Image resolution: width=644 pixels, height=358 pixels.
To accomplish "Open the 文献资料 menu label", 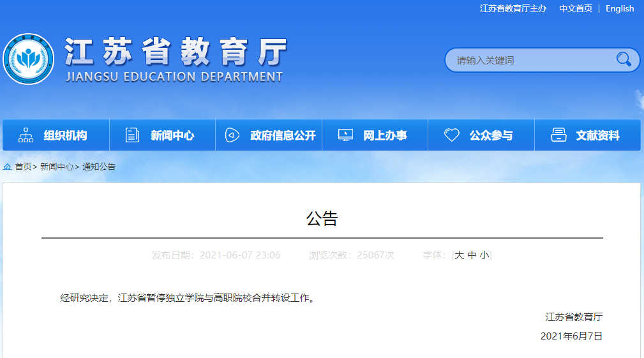I will coord(597,135).
